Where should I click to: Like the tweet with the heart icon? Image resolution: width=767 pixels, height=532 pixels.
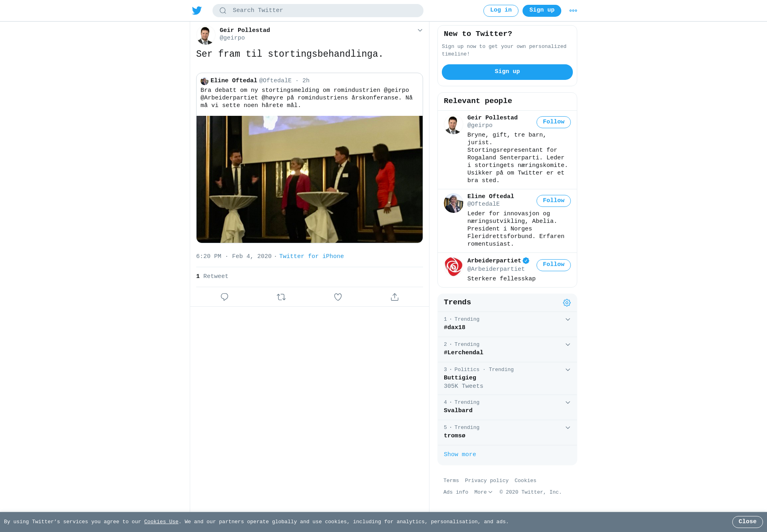(x=338, y=297)
